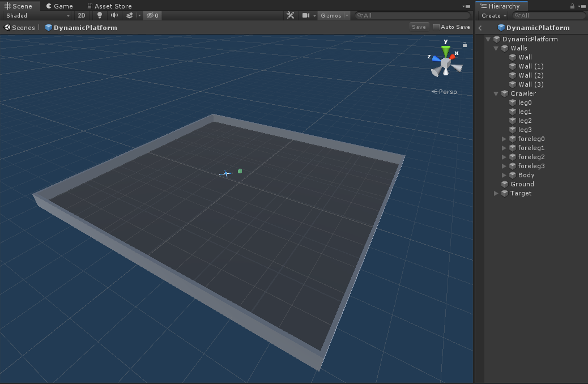Open Scene panel options menu
Image resolution: width=588 pixels, height=384 pixels.
[467, 6]
